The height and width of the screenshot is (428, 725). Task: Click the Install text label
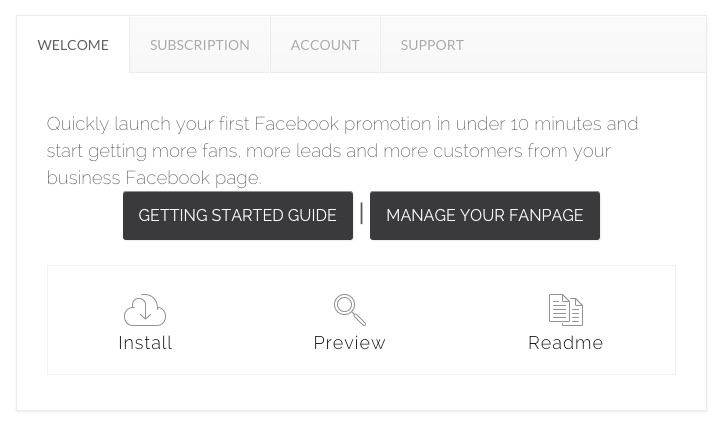point(145,343)
